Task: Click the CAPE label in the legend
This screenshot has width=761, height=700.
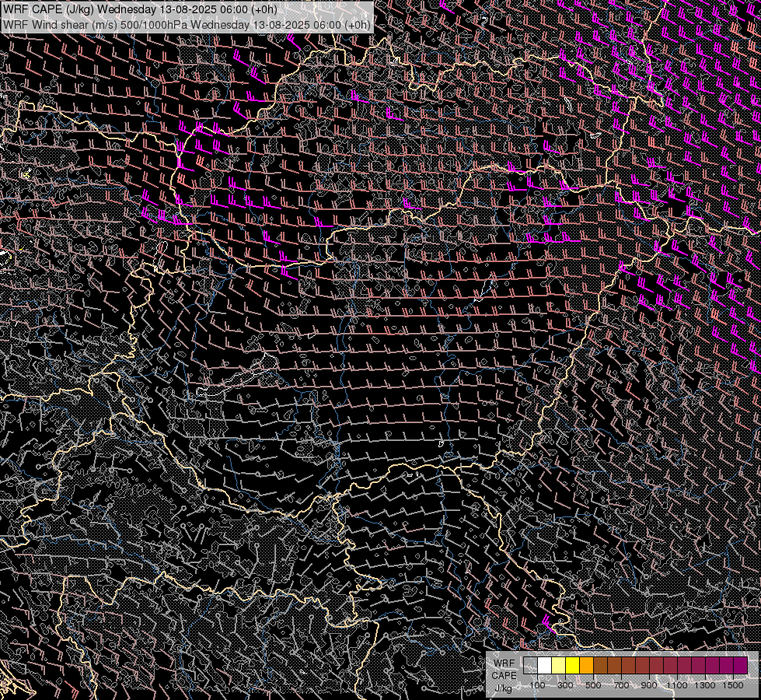Action: pyautogui.click(x=504, y=676)
